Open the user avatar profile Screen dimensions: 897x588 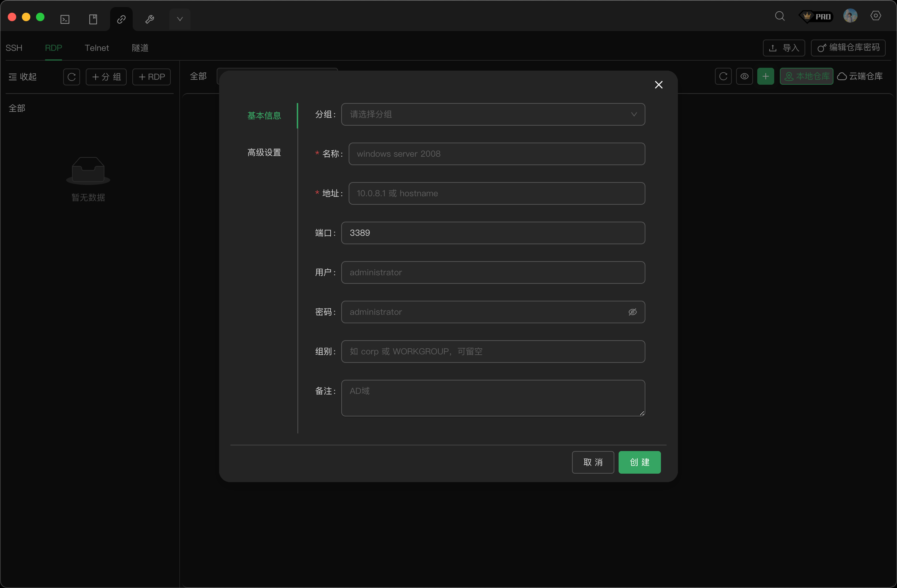850,16
